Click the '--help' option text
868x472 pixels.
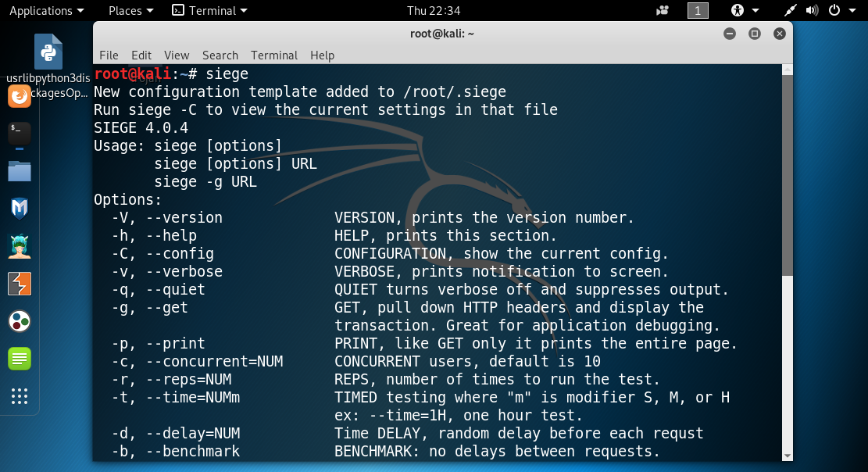coord(171,235)
